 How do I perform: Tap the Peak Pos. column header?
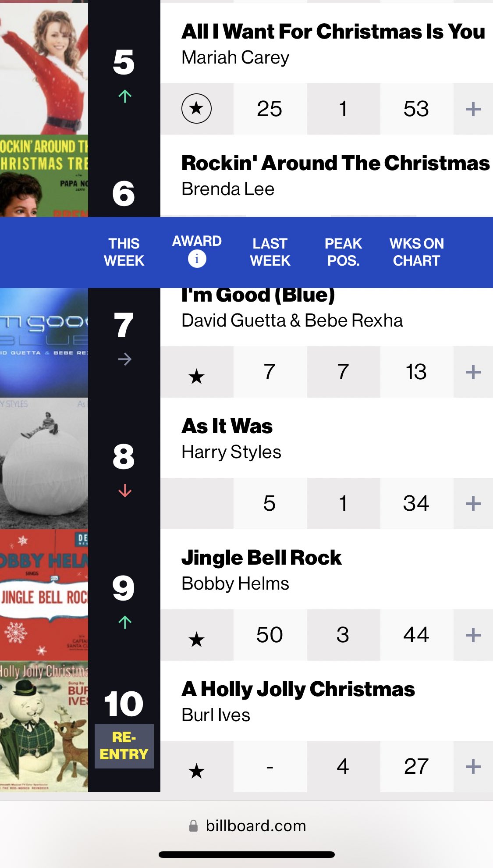[x=343, y=252]
